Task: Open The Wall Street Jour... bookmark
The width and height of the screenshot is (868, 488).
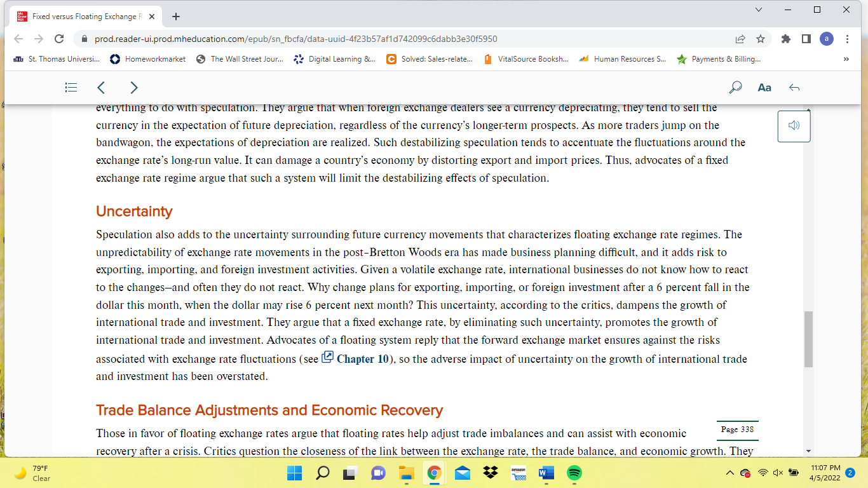Action: 240,59
